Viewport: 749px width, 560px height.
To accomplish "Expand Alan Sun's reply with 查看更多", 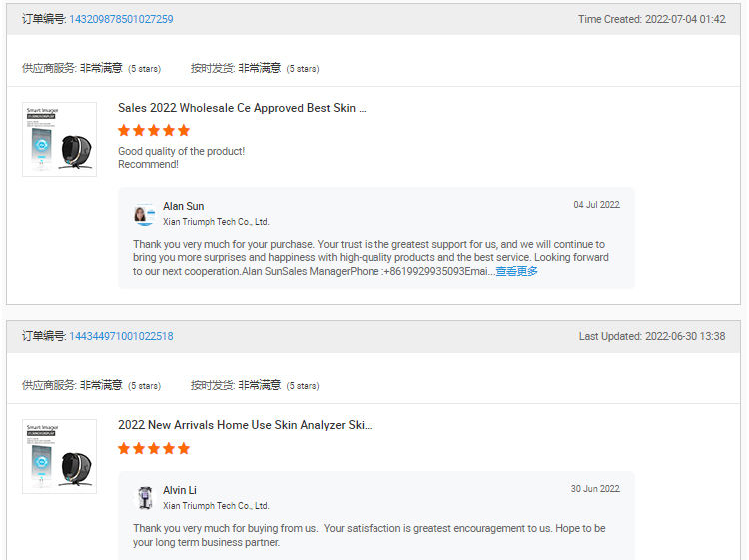I will pyautogui.click(x=517, y=272).
